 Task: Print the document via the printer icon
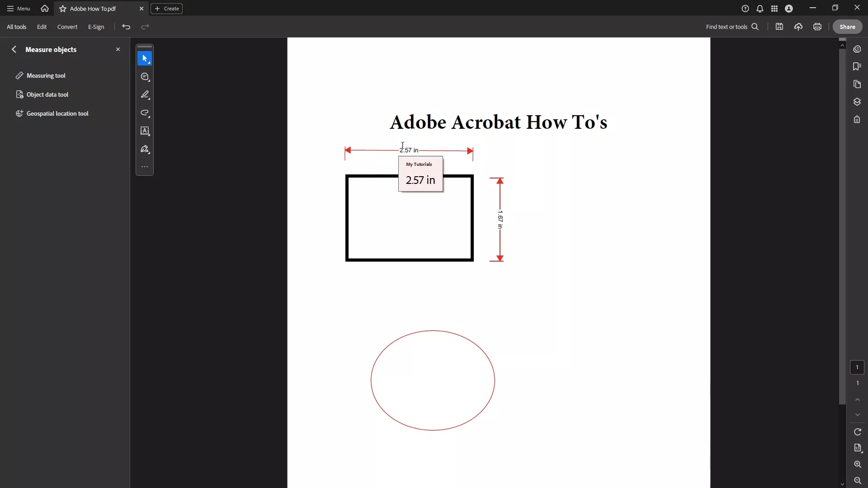[x=817, y=27]
